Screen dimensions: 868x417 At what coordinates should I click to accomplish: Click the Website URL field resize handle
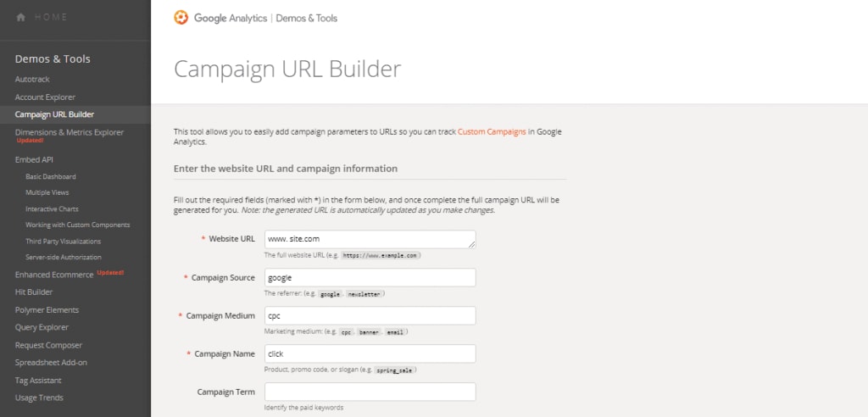[471, 244]
